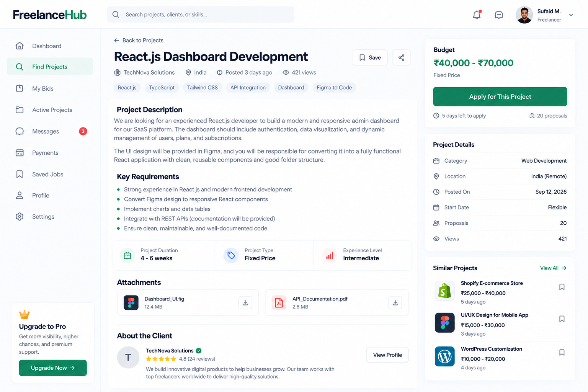Open My Bids in the sidebar

(50, 88)
